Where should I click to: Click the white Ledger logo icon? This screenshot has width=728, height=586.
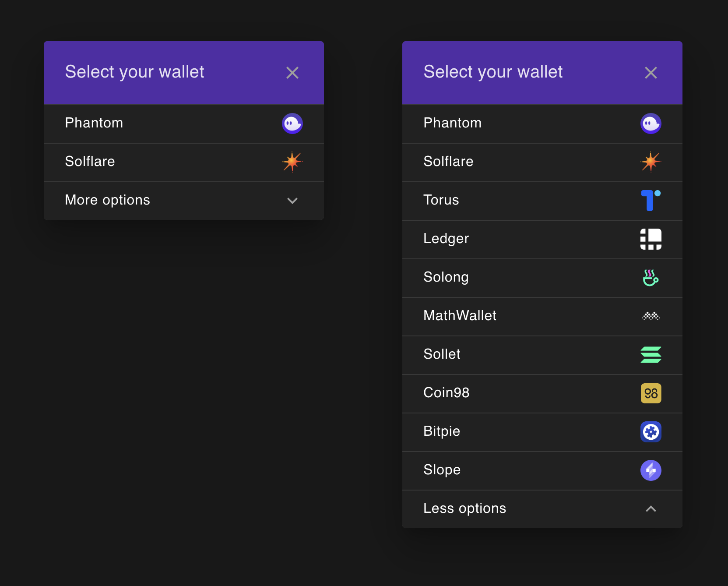651,239
